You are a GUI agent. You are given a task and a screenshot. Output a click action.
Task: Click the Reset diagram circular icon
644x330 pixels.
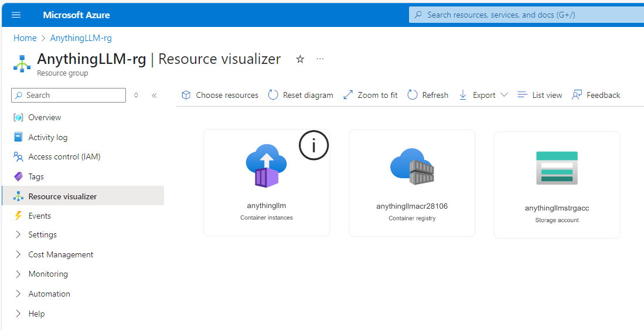(273, 95)
